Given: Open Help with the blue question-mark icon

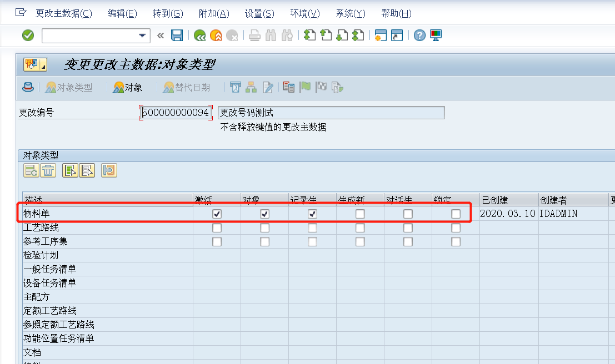Looking at the screenshot, I should pos(419,36).
